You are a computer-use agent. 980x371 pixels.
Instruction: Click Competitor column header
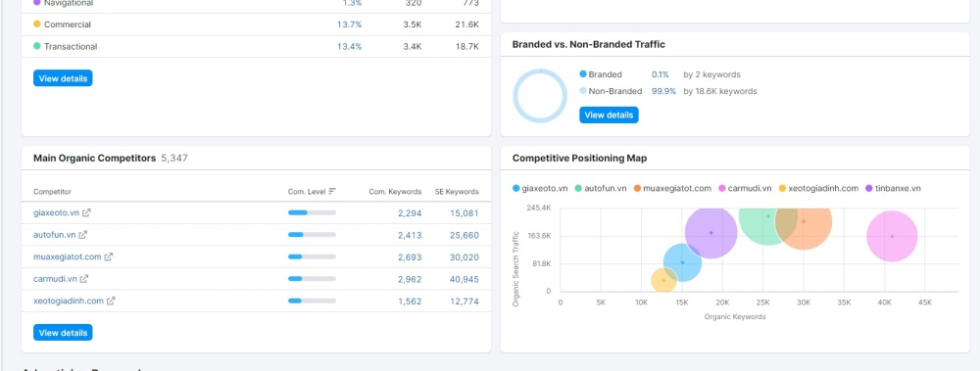point(53,192)
